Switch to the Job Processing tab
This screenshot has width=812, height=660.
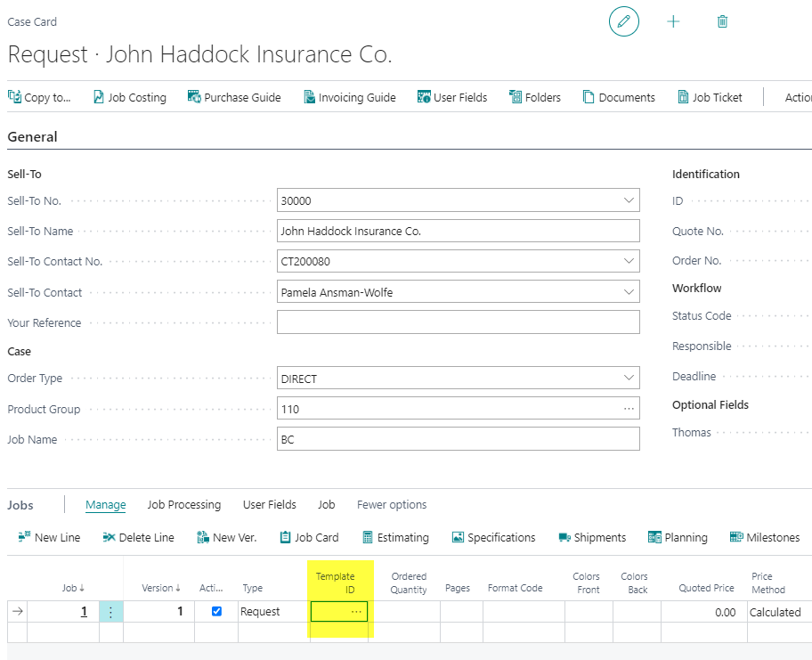pyautogui.click(x=183, y=505)
